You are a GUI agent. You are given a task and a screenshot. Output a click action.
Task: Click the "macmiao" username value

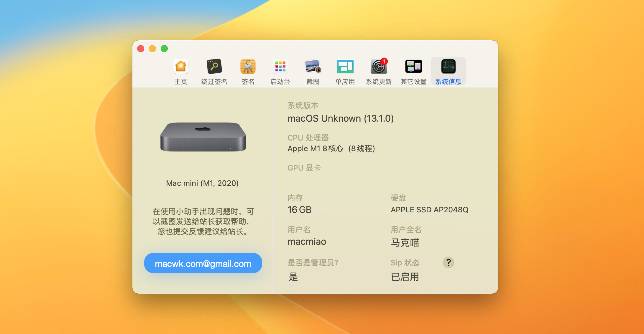pos(307,242)
